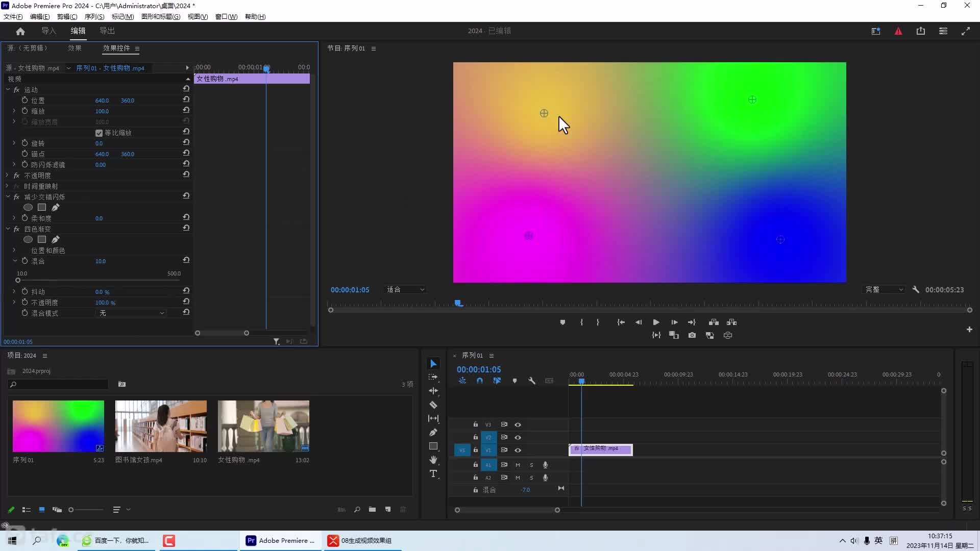
Task: Open program monitor settings wrench
Action: point(916,289)
